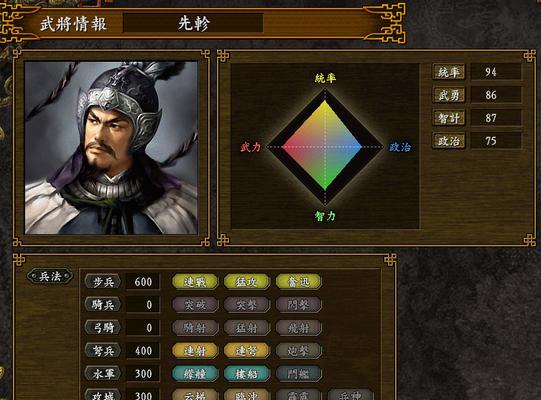This screenshot has width=541, height=400.
Task: Select the 兵法 section tab
Action: pyautogui.click(x=50, y=276)
